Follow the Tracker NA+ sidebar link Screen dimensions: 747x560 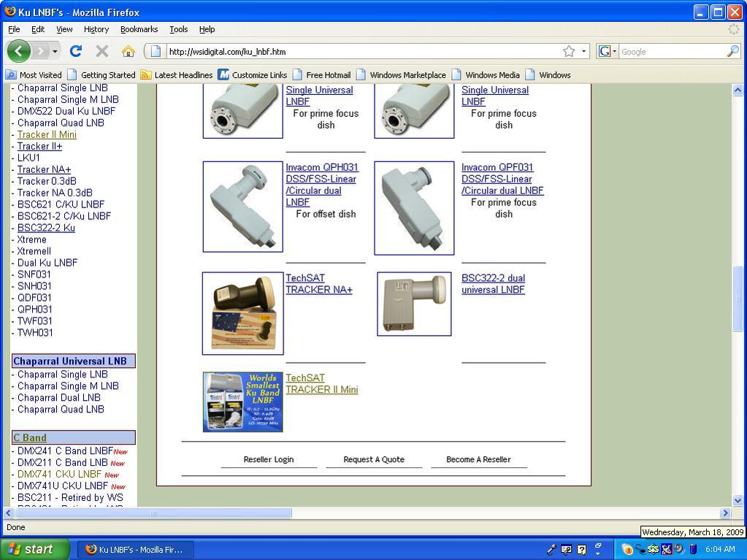pyautogui.click(x=44, y=169)
